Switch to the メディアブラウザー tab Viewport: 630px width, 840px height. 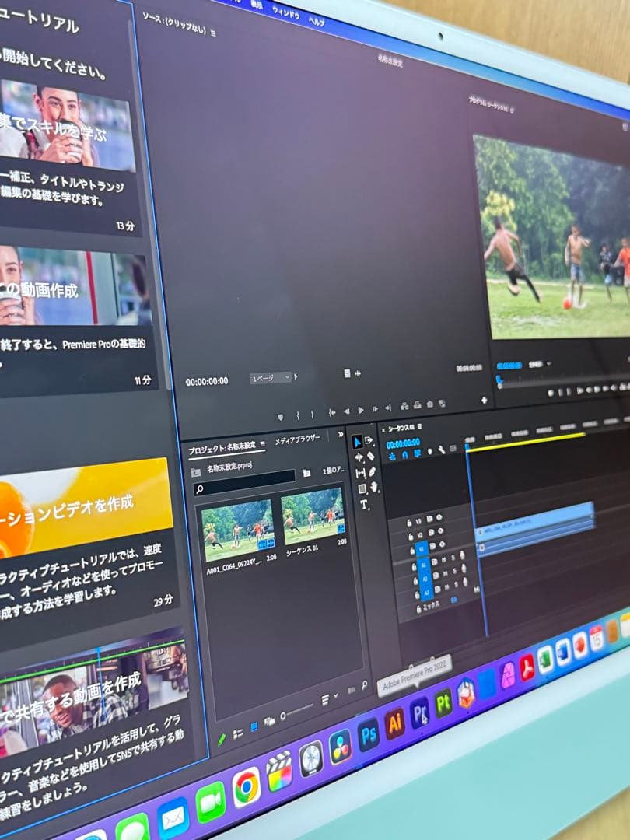pyautogui.click(x=296, y=439)
